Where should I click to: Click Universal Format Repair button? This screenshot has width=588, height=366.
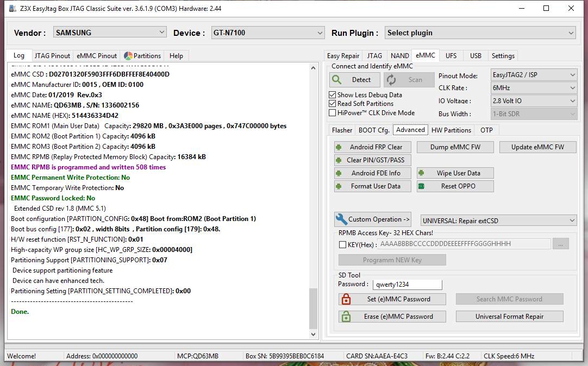[x=510, y=316]
